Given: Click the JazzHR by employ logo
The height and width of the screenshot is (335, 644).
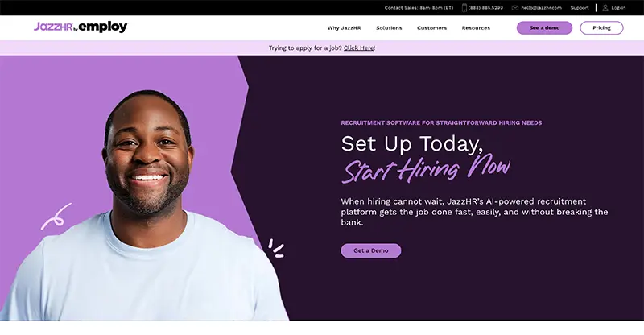Looking at the screenshot, I should point(80,27).
